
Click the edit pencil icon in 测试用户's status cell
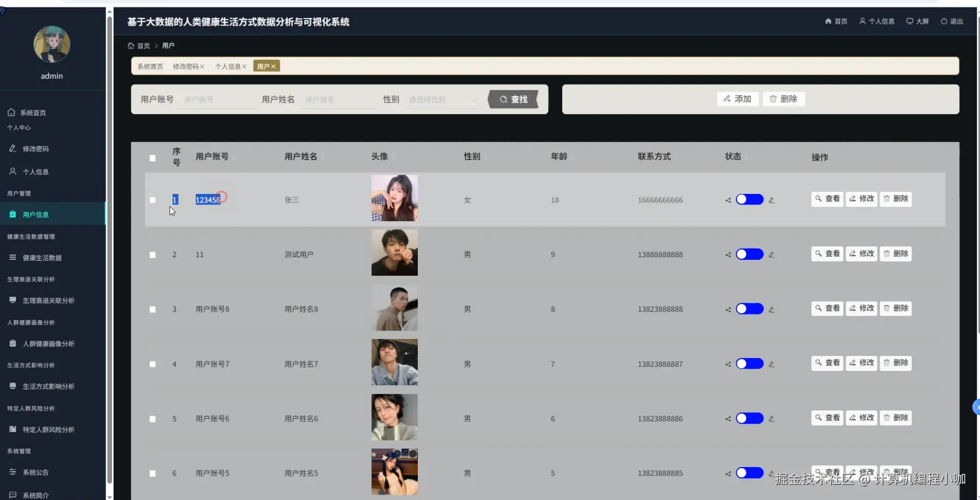point(771,255)
